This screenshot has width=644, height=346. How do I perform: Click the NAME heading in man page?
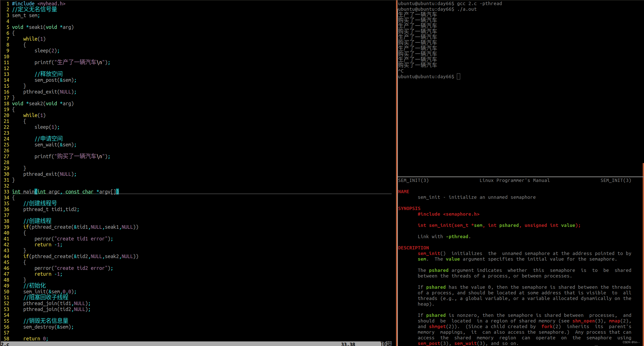pos(403,191)
